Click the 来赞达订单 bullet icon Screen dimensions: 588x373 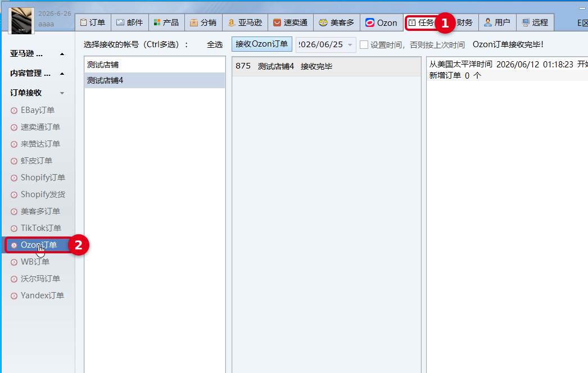[x=14, y=144]
